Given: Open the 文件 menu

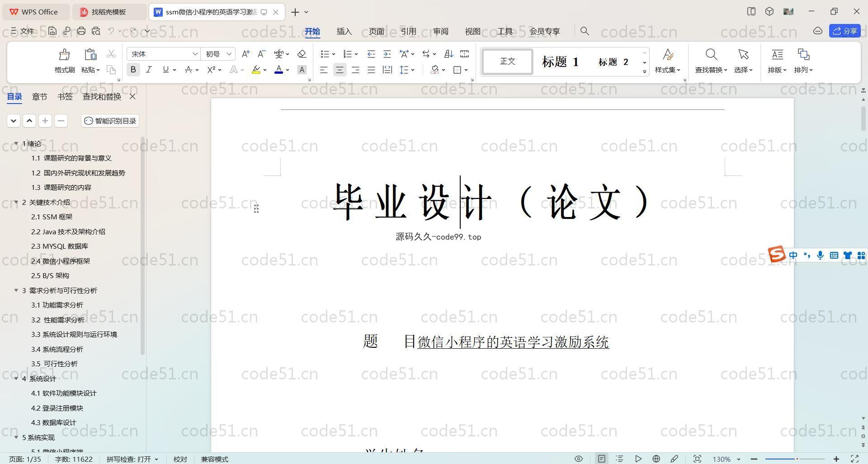Looking at the screenshot, I should click(x=23, y=31).
